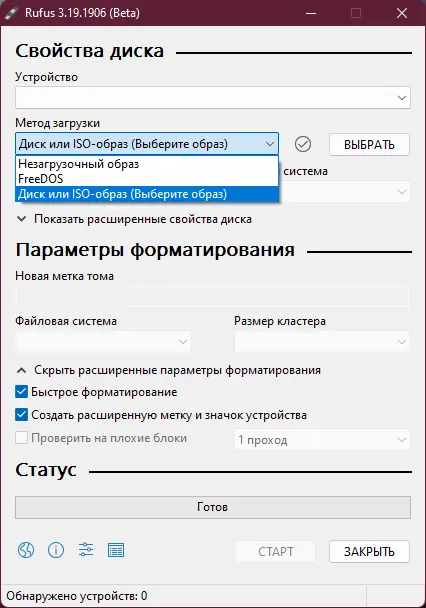Open language selection globe icon
This screenshot has width=426, height=608.
pos(26,550)
